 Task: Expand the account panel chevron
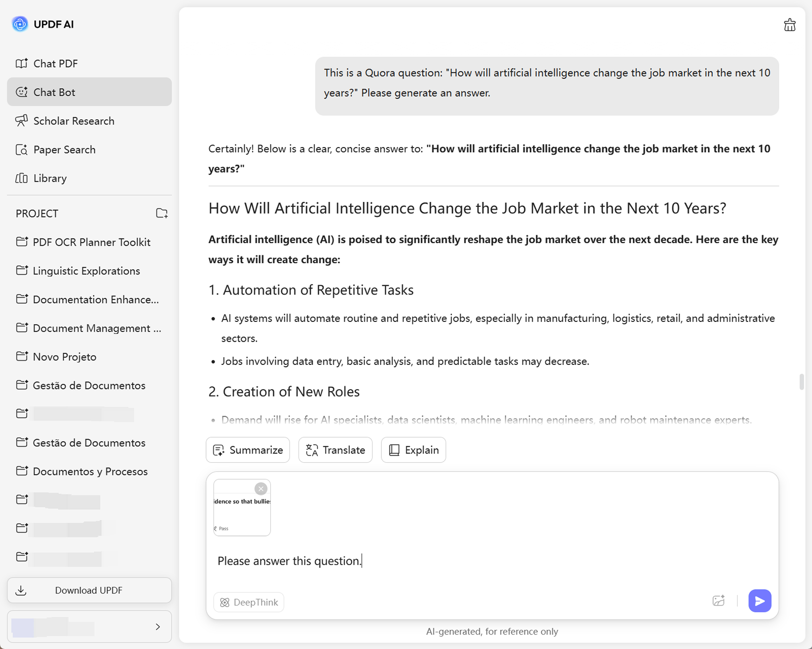[158, 627]
